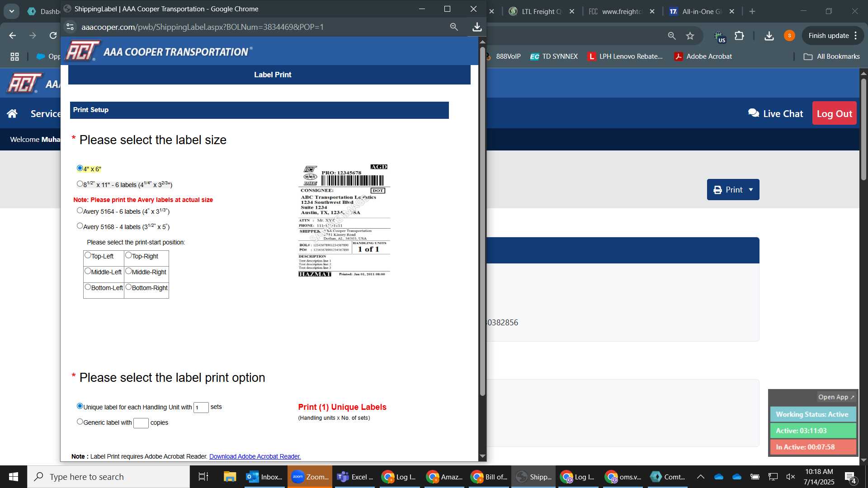Viewport: 868px width, 488px height.
Task: Click the Log Out button
Action: (x=834, y=113)
